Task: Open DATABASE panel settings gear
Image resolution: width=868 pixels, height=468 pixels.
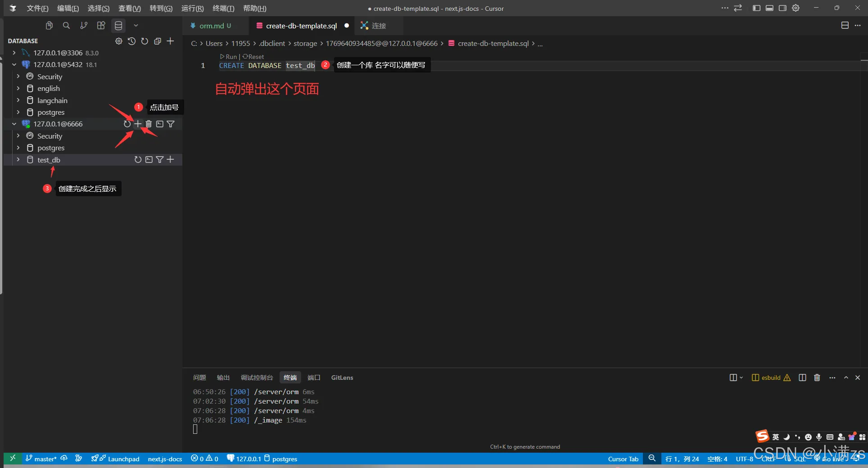Action: [x=118, y=41]
